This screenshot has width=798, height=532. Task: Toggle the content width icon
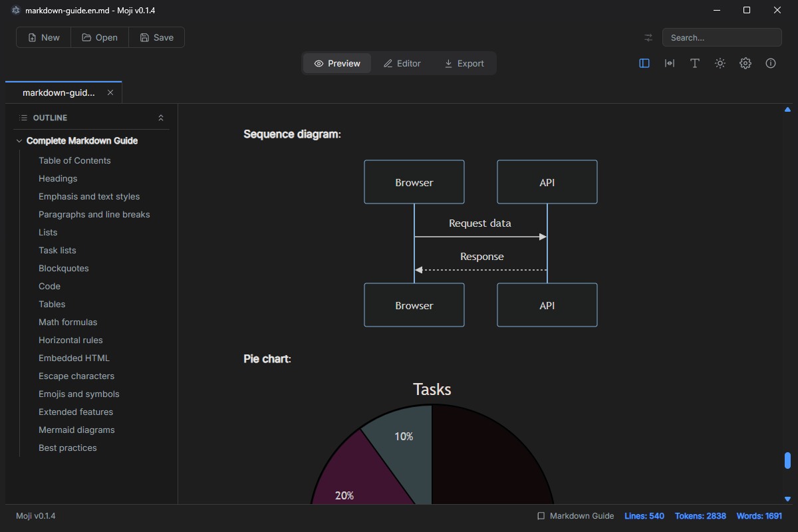click(670, 63)
